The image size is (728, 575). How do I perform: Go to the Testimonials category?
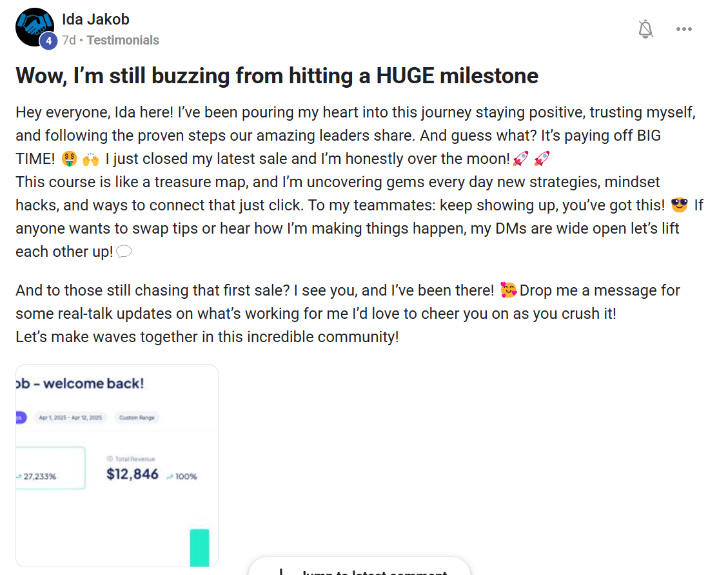tap(123, 40)
